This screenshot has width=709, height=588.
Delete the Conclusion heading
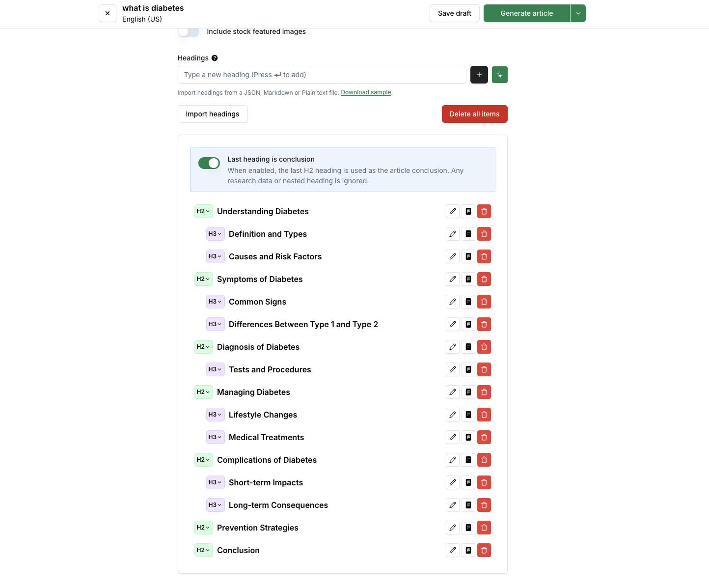coord(484,550)
